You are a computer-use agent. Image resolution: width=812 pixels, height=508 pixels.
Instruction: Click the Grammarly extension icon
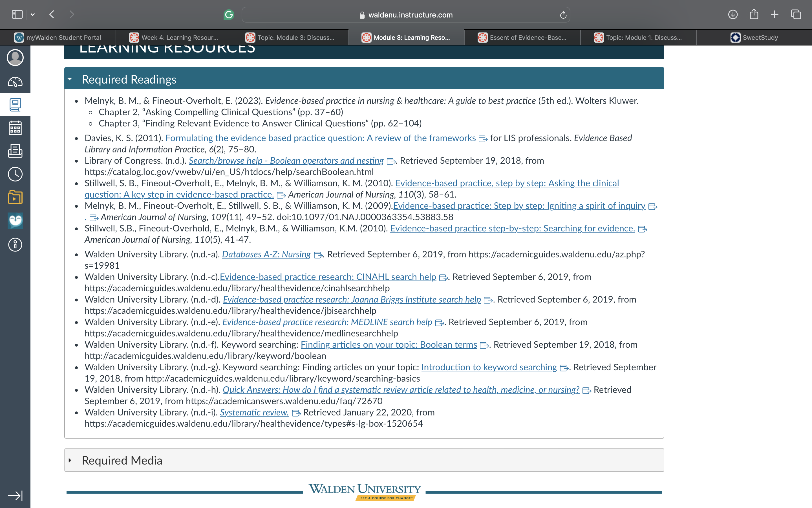point(229,15)
